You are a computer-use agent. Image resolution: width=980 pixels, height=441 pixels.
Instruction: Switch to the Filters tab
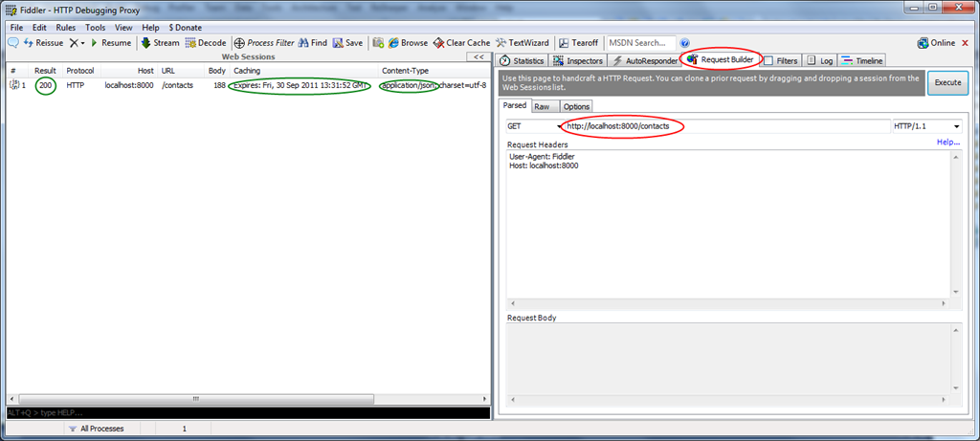click(x=781, y=60)
